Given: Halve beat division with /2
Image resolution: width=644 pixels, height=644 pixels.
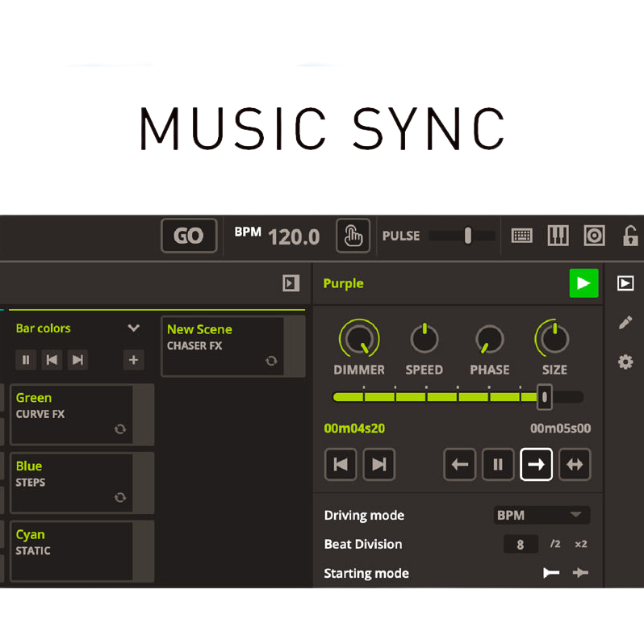Looking at the screenshot, I should [555, 544].
